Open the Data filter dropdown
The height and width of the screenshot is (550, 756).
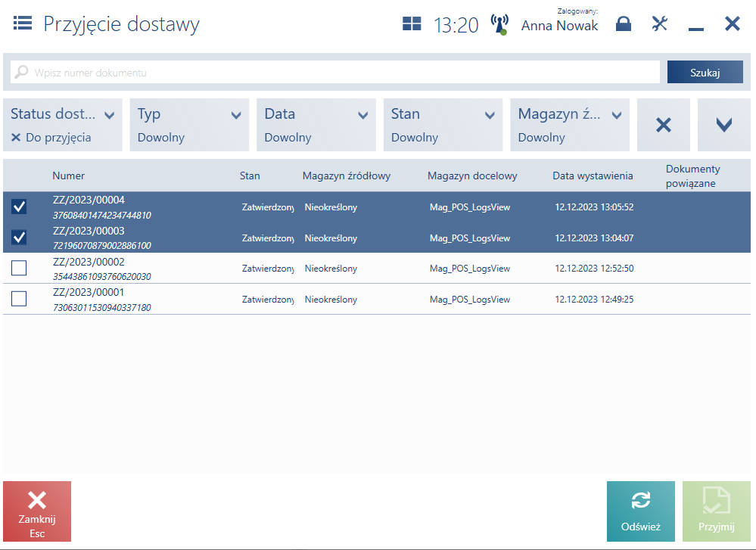click(316, 125)
